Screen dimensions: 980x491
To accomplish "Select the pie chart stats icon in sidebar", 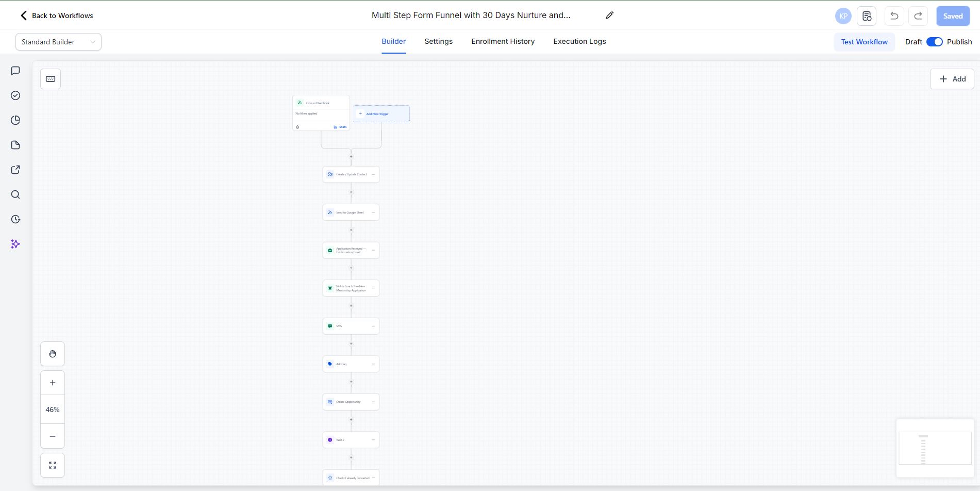I will click(x=15, y=120).
